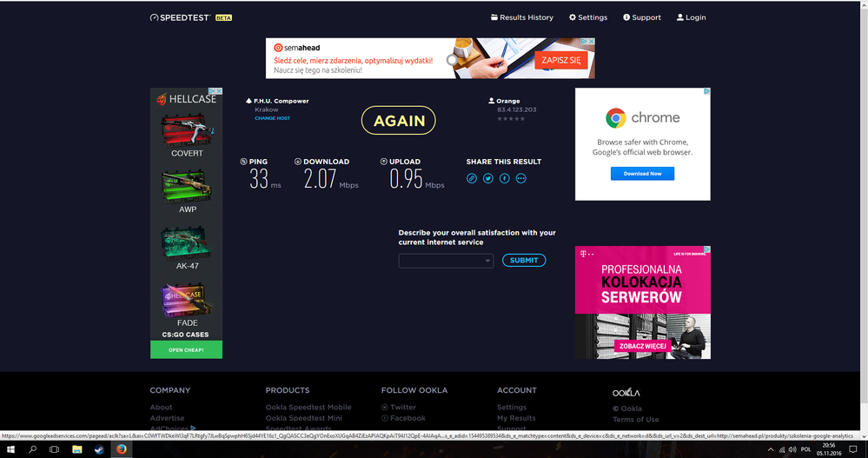
Task: Open the Login page
Action: [x=691, y=17]
